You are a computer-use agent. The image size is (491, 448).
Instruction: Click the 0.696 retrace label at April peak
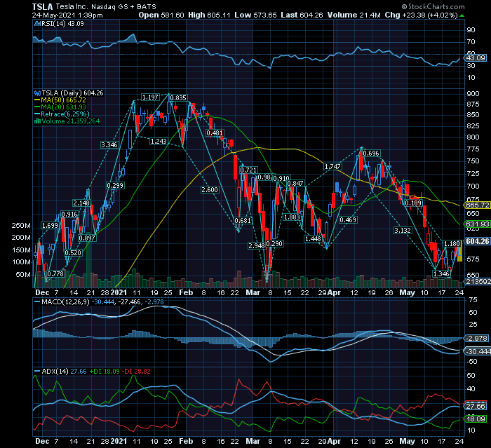(x=371, y=153)
